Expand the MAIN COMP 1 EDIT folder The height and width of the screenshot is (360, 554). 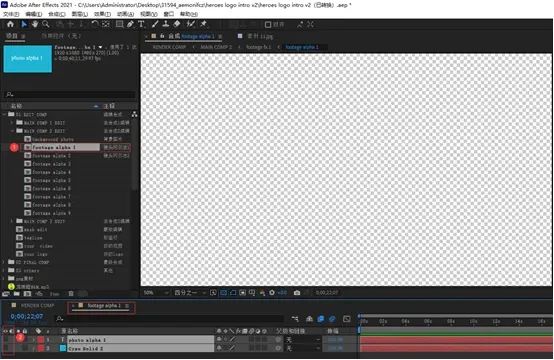point(12,123)
